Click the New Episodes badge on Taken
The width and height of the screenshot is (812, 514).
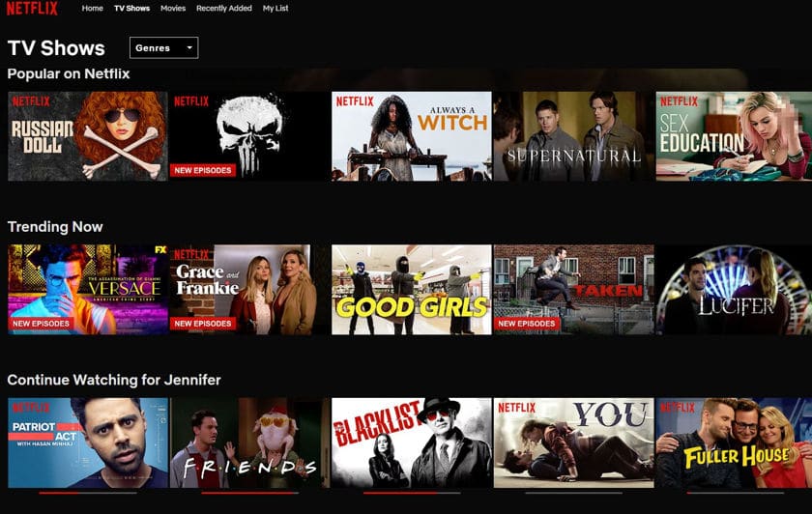pyautogui.click(x=527, y=324)
